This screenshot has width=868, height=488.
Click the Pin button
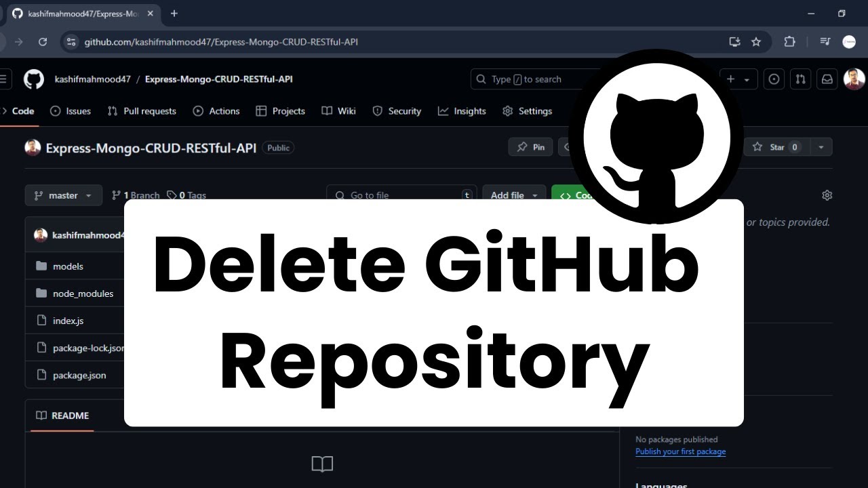pyautogui.click(x=531, y=147)
